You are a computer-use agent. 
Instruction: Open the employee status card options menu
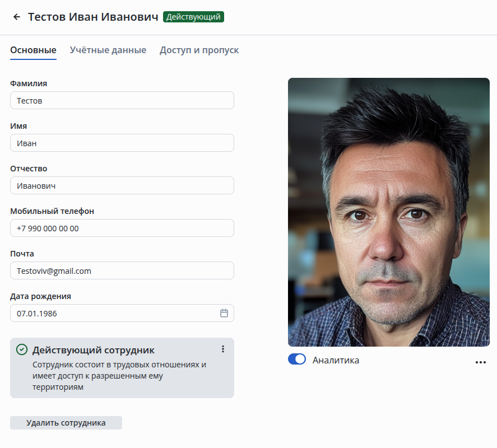223,349
